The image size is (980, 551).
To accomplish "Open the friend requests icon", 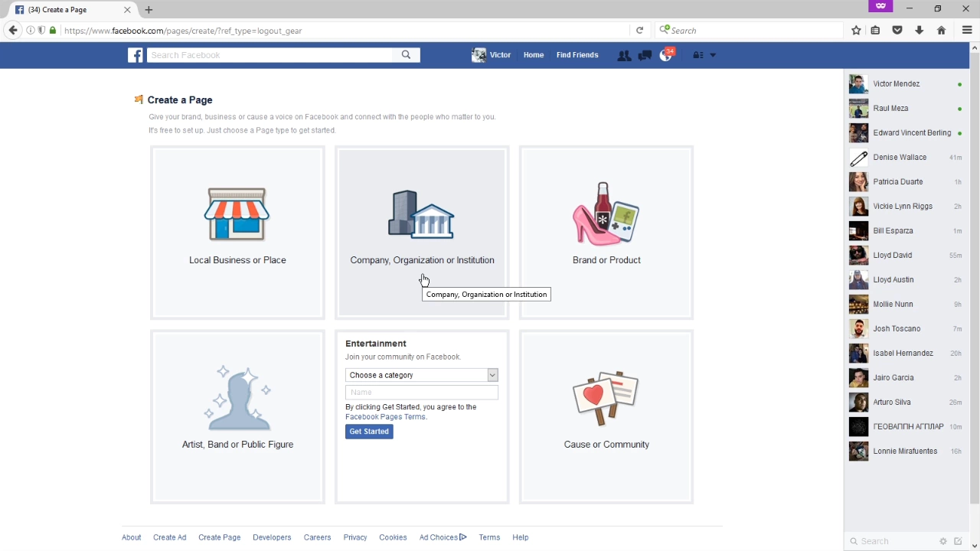I will pos(624,55).
